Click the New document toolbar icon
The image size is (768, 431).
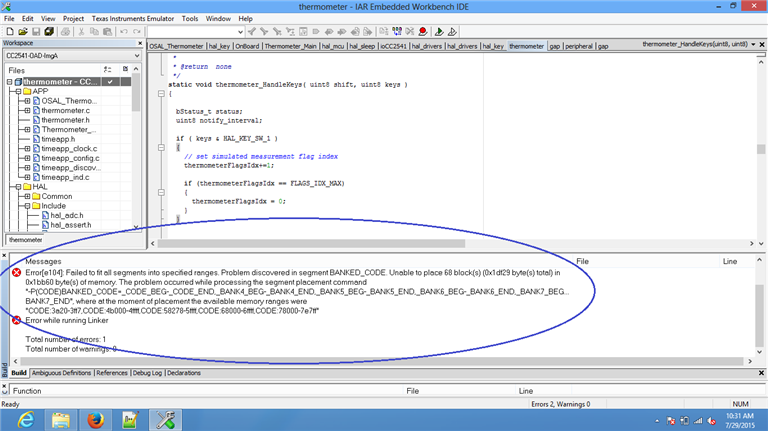coord(10,31)
